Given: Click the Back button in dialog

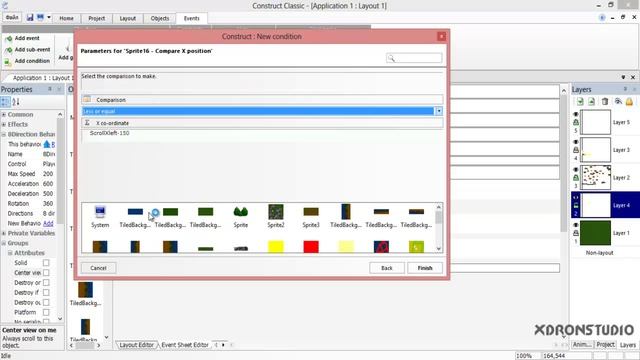Looking at the screenshot, I should click(387, 268).
